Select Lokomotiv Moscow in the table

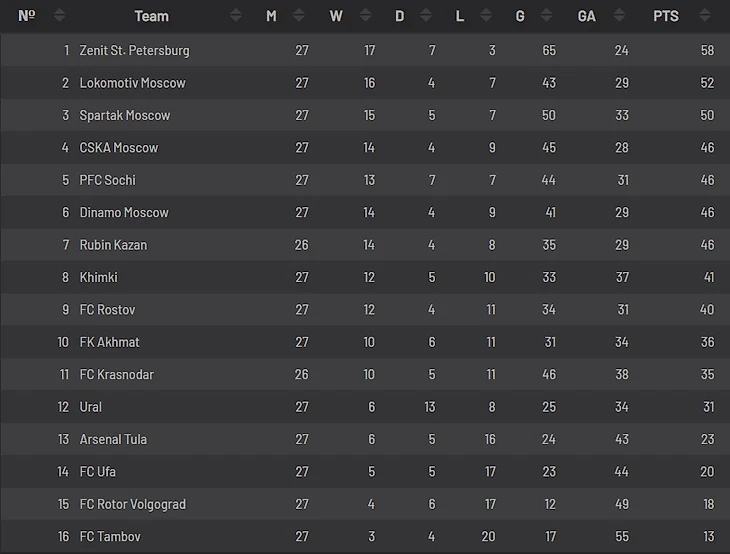[132, 83]
